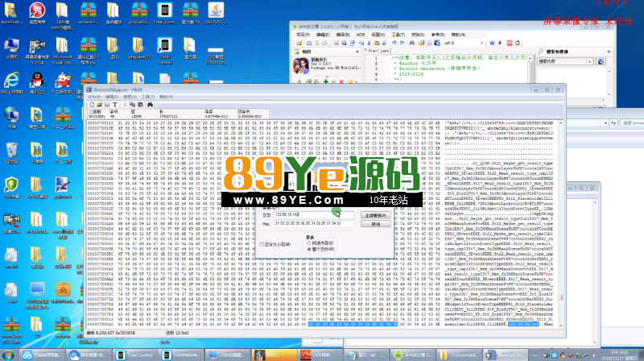
Task: Click the binoculars search icon in APK改之理 toolbar
Action: pos(411,44)
